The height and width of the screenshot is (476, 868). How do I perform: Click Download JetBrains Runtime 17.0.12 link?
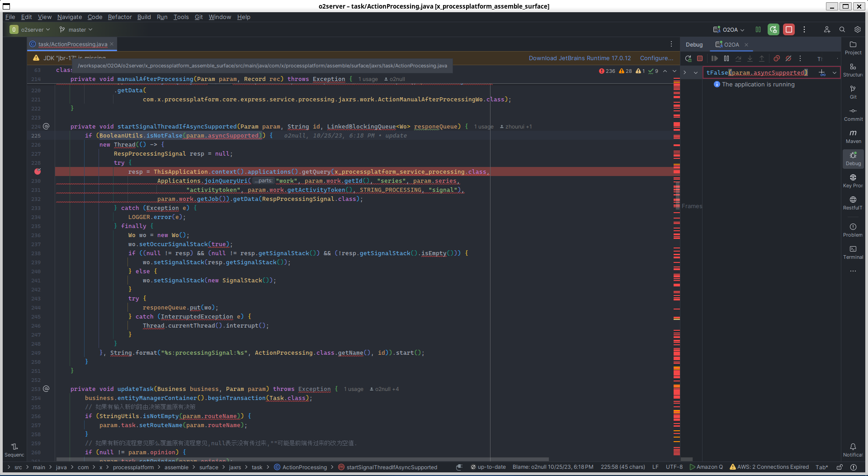pos(580,58)
